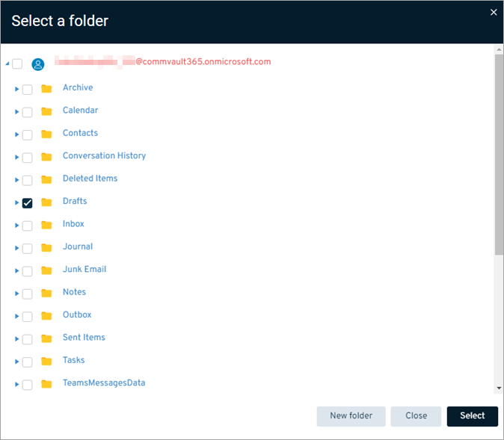Check the Sent Items checkbox
Image resolution: width=504 pixels, height=440 pixels.
28,339
